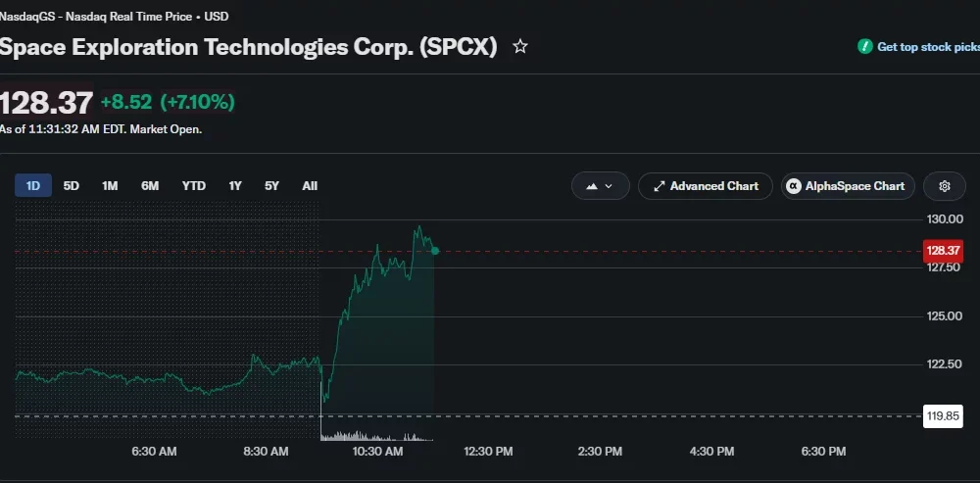Click the white 119.85 previous close label
The height and width of the screenshot is (483, 980).
tap(943, 416)
